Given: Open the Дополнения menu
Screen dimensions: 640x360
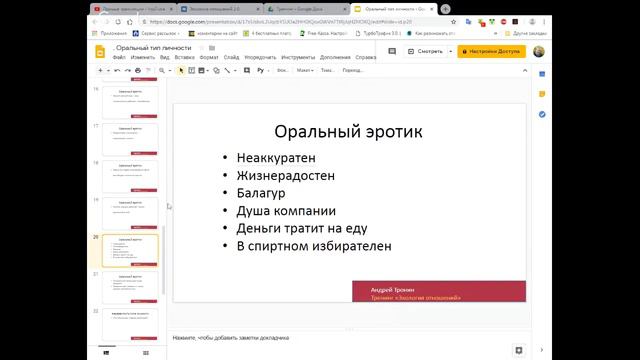Looking at the screenshot, I should (x=335, y=58).
